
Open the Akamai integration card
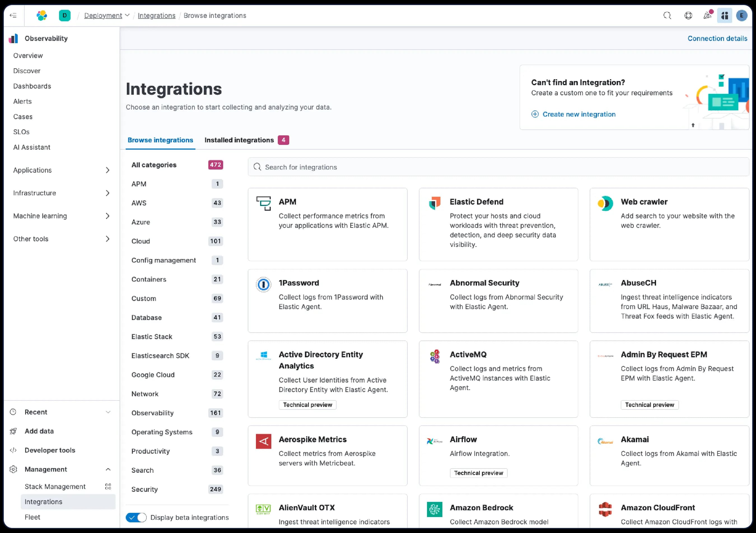[669, 456]
